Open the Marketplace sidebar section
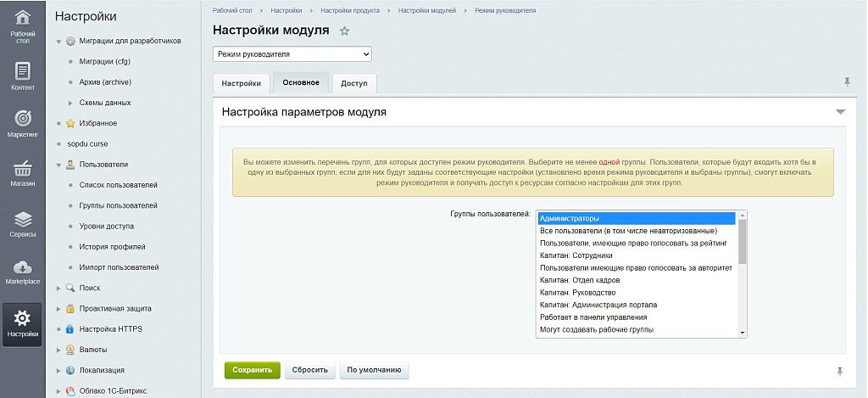Viewport: 868px width, 398px height. [x=23, y=272]
